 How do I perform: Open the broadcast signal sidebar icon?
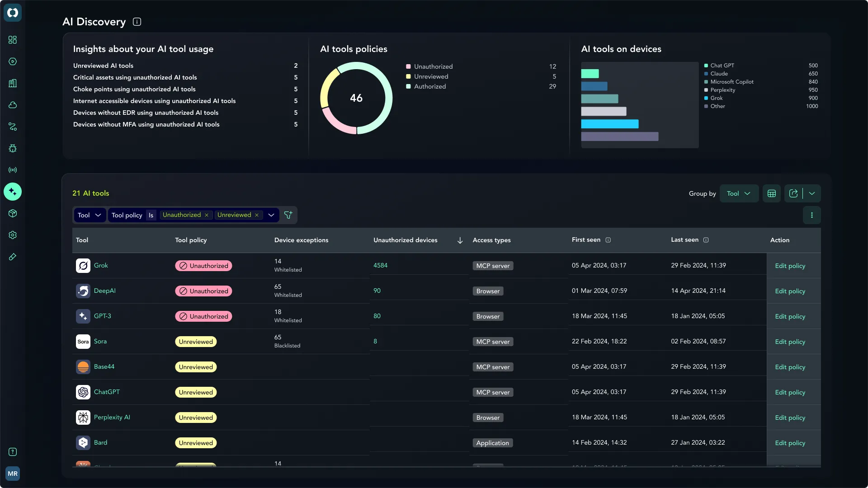[x=13, y=170]
